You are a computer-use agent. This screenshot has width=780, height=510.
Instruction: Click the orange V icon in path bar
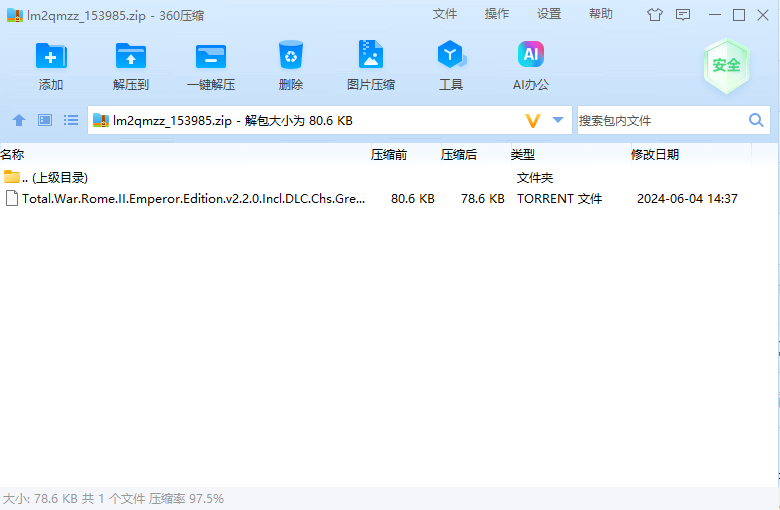533,120
